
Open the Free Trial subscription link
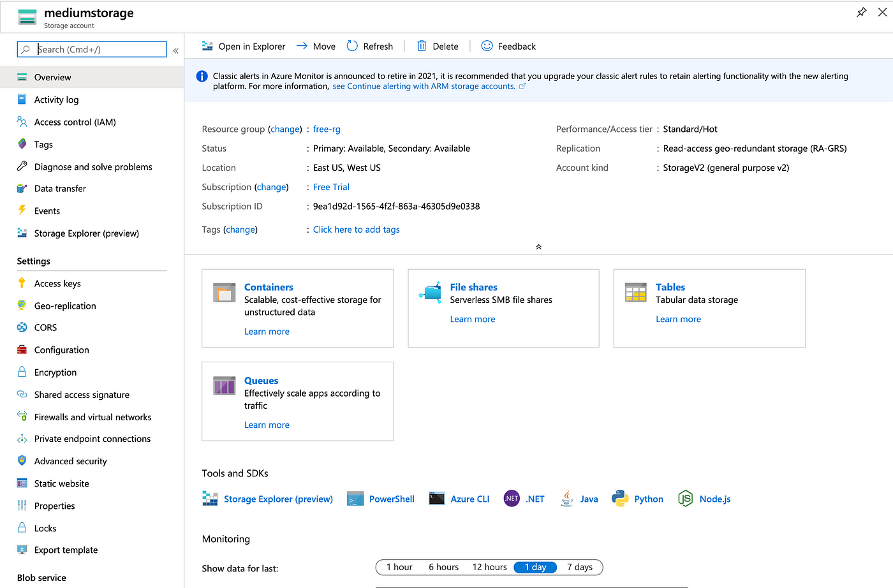(331, 187)
